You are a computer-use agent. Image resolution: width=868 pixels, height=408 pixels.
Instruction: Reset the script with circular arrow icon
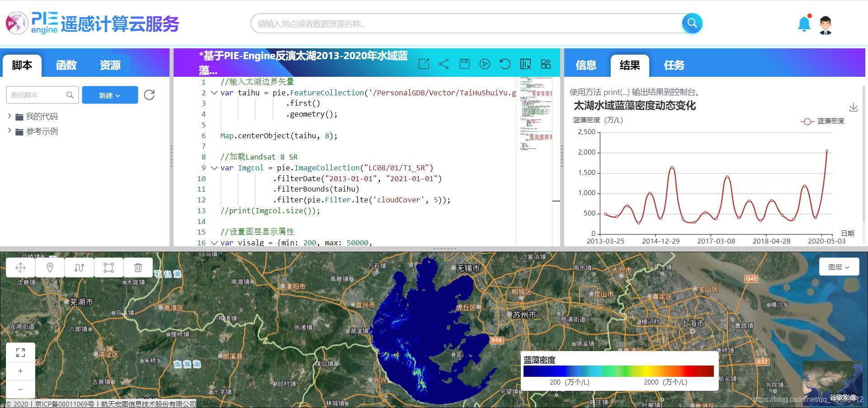pyautogui.click(x=505, y=64)
